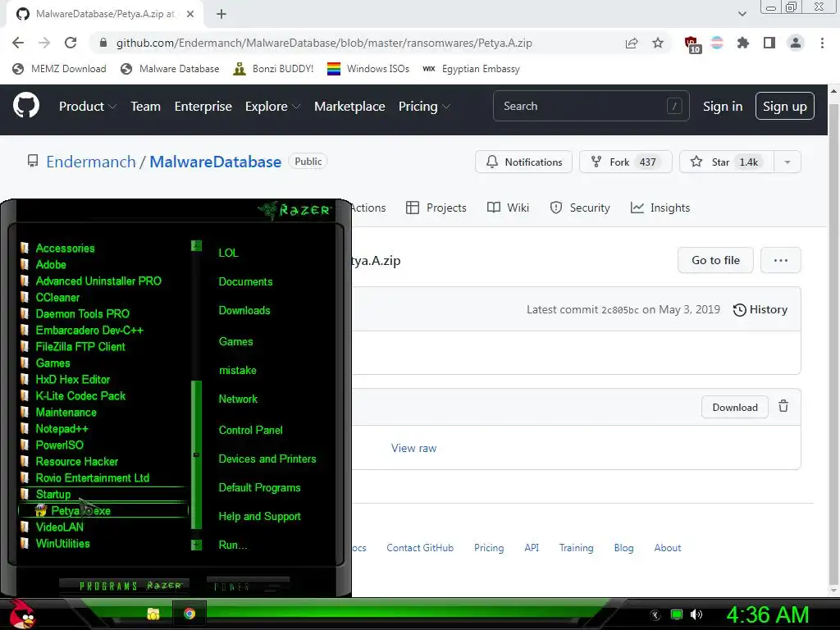
Task: Expand the Explore dropdown menu
Action: pos(272,106)
